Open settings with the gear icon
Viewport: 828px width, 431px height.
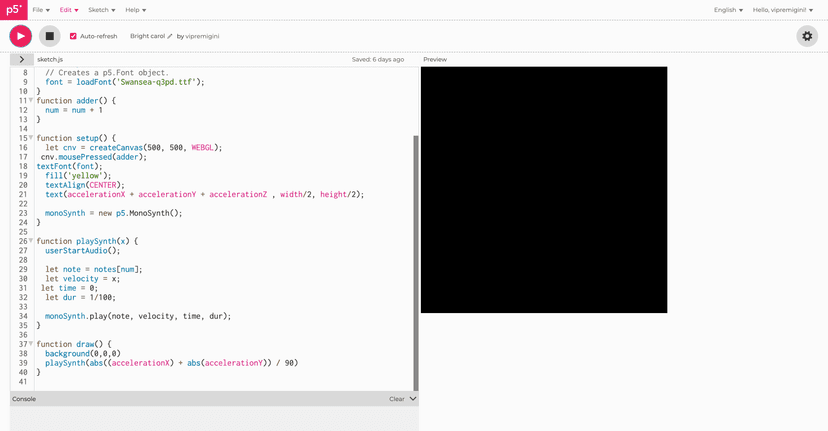point(806,36)
